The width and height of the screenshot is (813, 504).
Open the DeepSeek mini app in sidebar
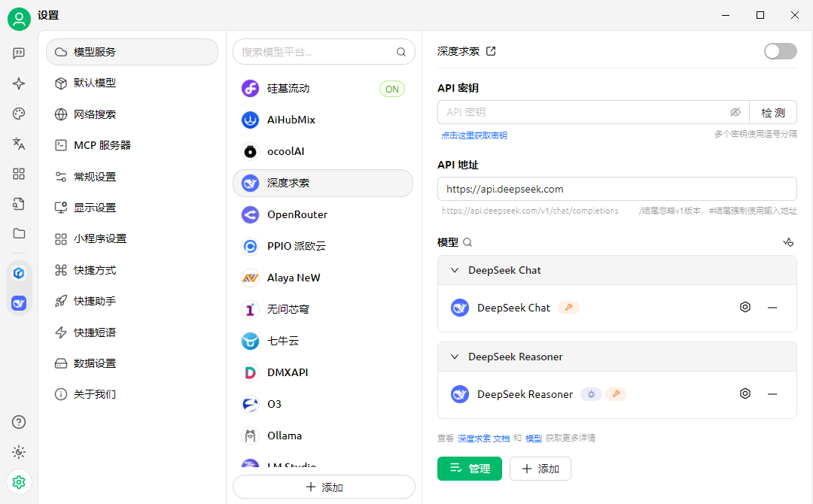[x=19, y=303]
